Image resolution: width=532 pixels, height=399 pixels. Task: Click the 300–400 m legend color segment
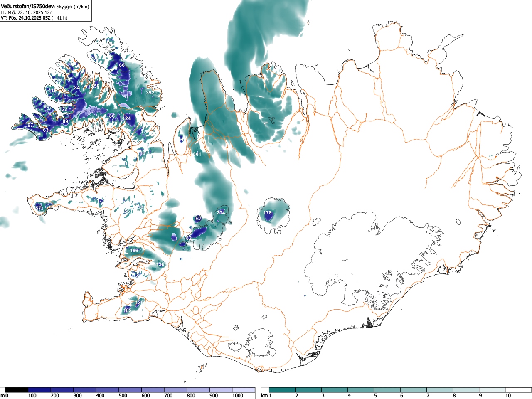pos(84,390)
